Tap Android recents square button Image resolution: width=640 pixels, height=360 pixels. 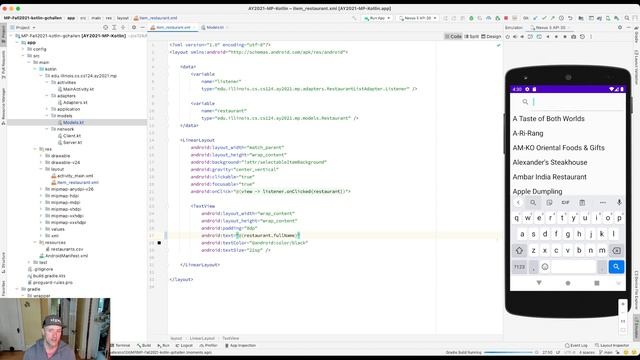(597, 283)
